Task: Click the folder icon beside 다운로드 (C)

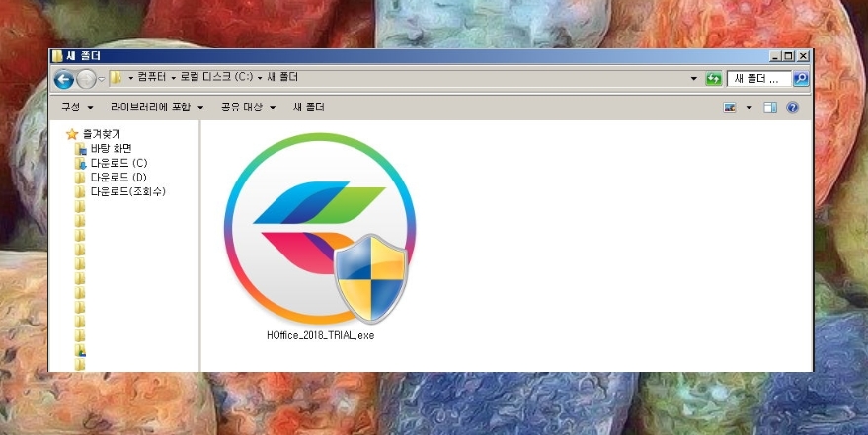Action: point(81,163)
